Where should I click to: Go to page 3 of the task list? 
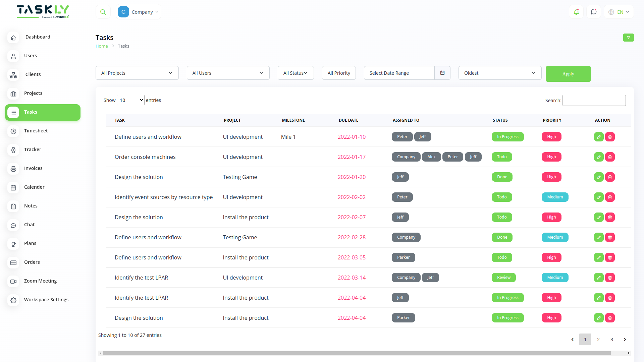point(612,339)
